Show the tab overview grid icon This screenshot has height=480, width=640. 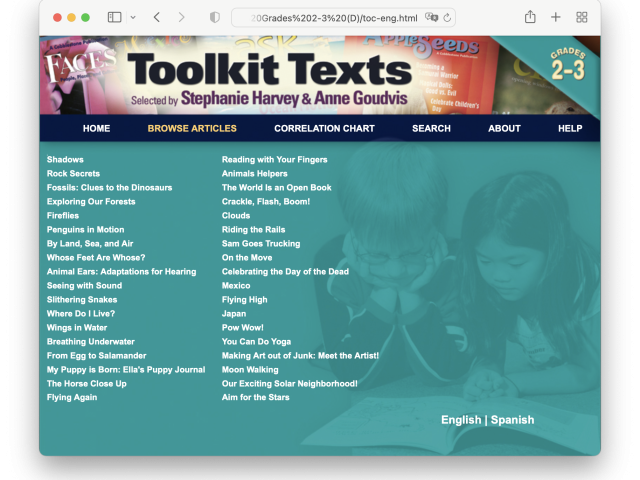(x=582, y=17)
